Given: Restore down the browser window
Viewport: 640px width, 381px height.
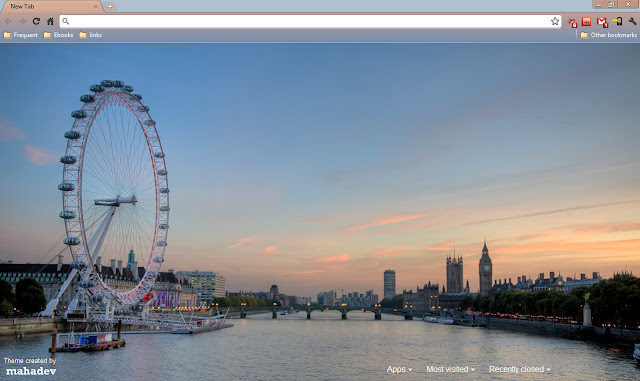Looking at the screenshot, I should coord(611,4).
